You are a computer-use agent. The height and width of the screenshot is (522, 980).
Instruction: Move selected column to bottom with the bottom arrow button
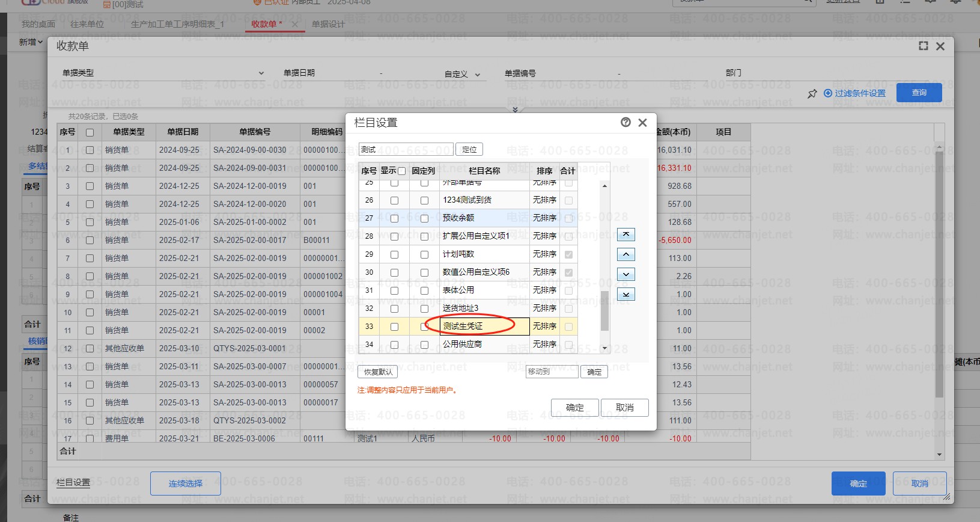click(626, 294)
